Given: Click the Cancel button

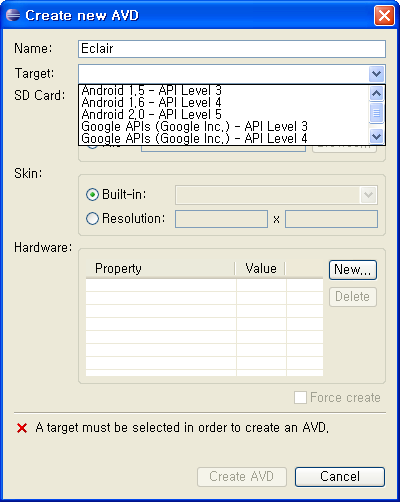Looking at the screenshot, I should [340, 477].
